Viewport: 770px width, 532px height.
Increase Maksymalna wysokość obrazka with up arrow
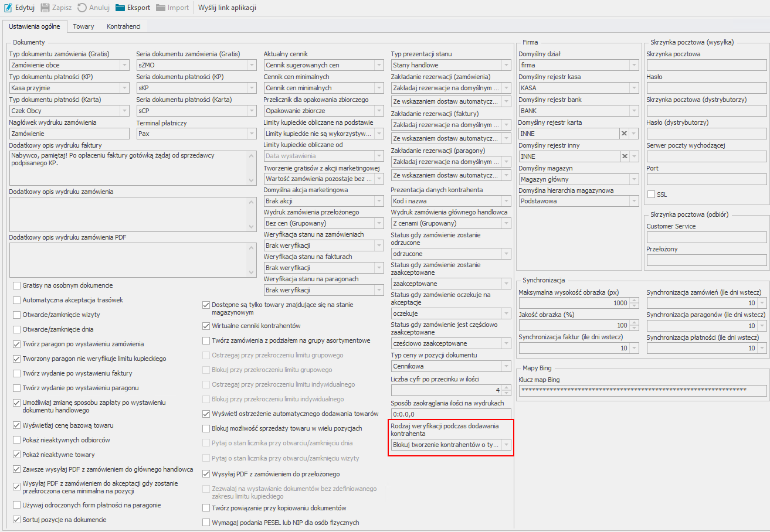tap(634, 300)
